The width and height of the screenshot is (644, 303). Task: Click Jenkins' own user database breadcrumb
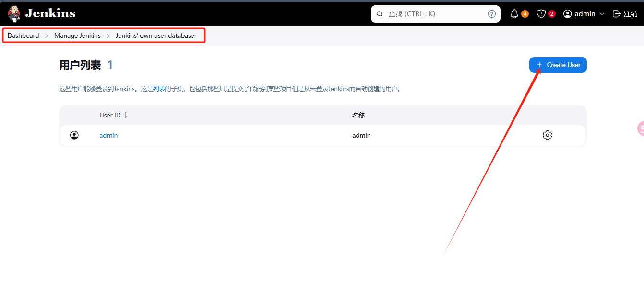coord(155,35)
